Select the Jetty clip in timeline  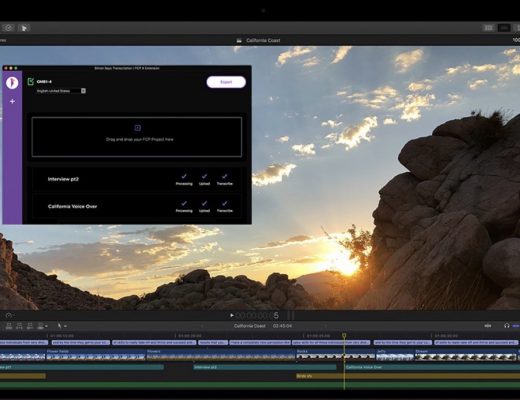click(395, 355)
